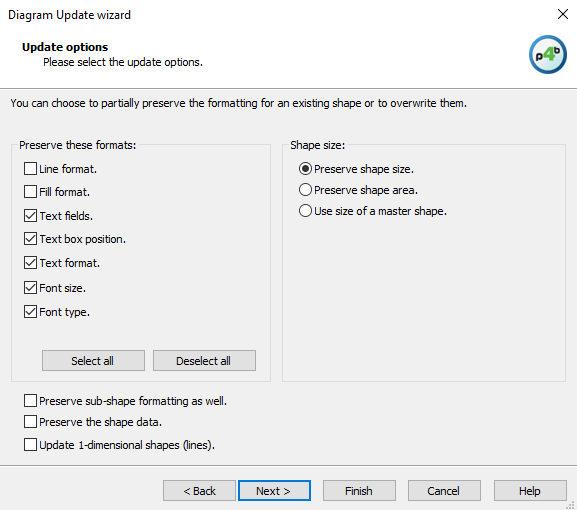Open the Help for this wizard
This screenshot has height=510, width=577.
coord(530,490)
